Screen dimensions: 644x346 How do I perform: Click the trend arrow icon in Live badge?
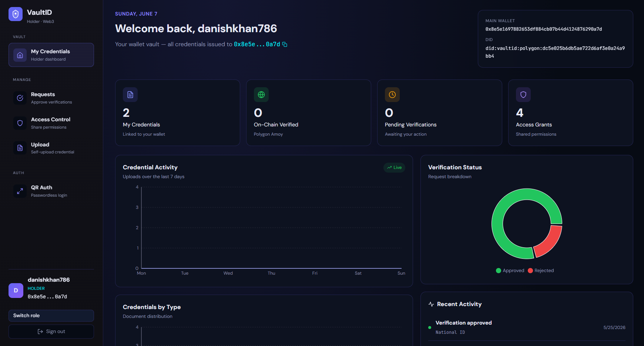(389, 167)
